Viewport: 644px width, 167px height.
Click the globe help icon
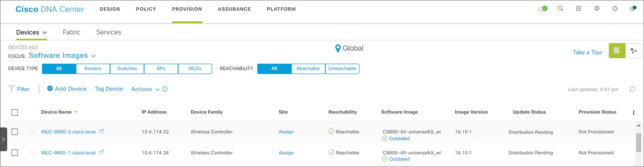point(615,8)
